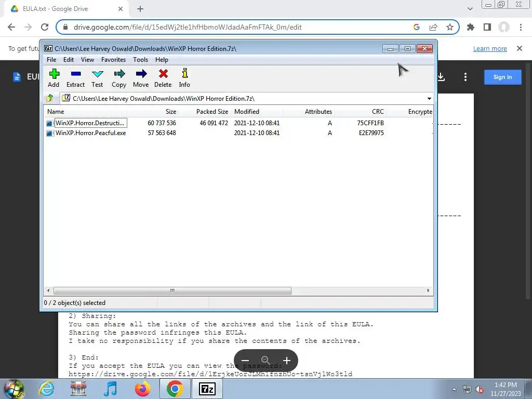
Task: Sort by the Name column header
Action: coord(86,112)
